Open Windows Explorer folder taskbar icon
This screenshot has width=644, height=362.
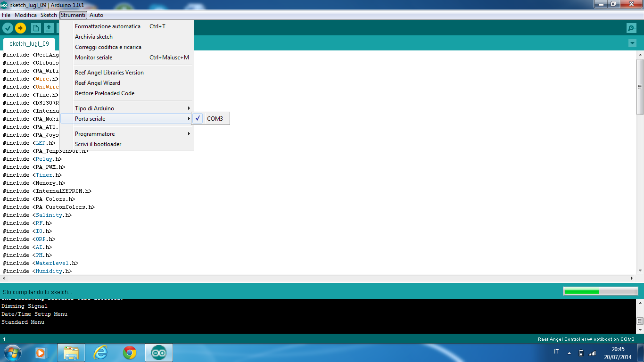point(71,353)
